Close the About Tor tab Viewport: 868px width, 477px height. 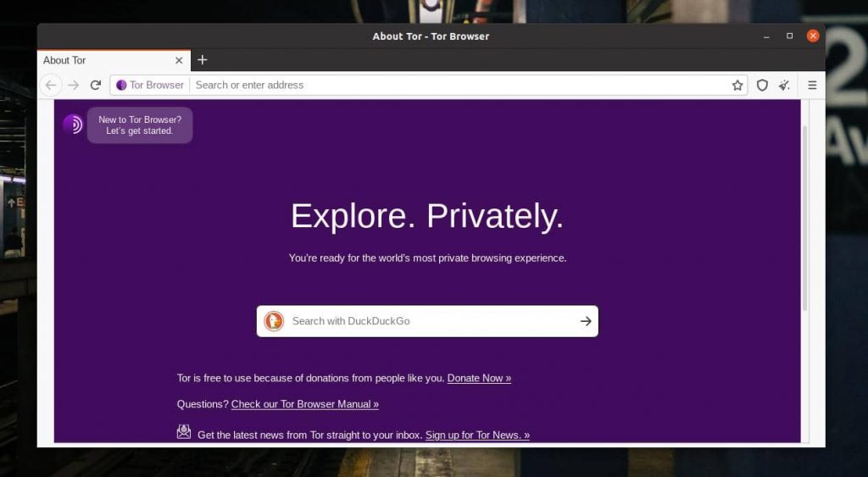point(179,60)
